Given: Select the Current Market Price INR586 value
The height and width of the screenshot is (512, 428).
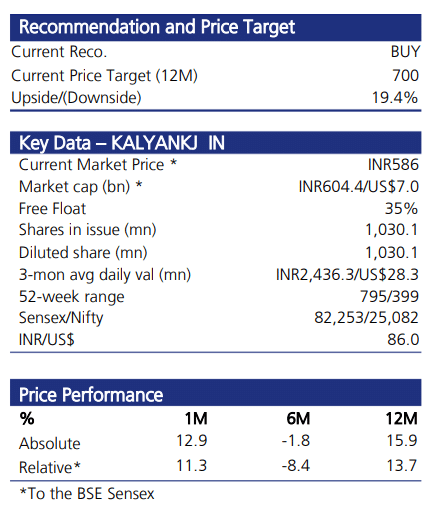Looking at the screenshot, I should pyautogui.click(x=393, y=165).
